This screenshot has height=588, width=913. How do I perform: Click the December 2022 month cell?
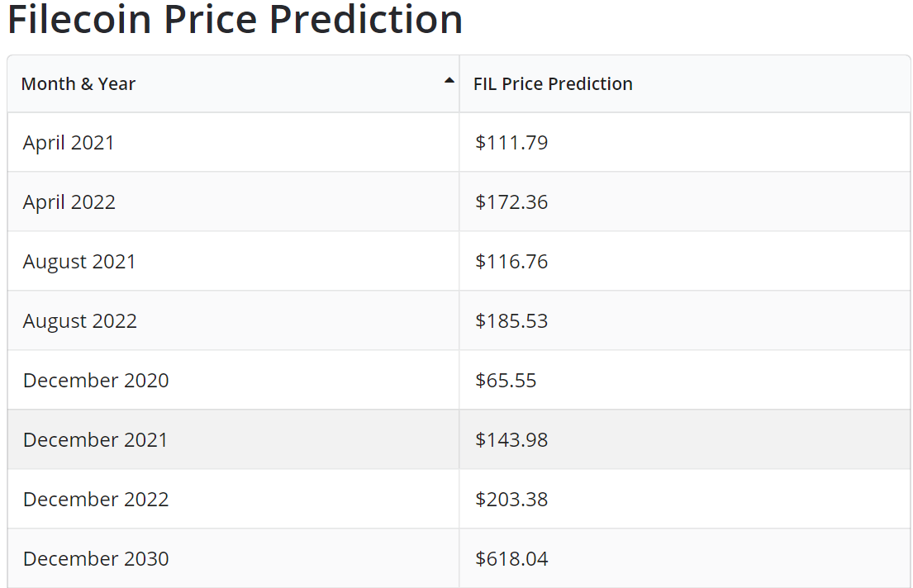234,499
